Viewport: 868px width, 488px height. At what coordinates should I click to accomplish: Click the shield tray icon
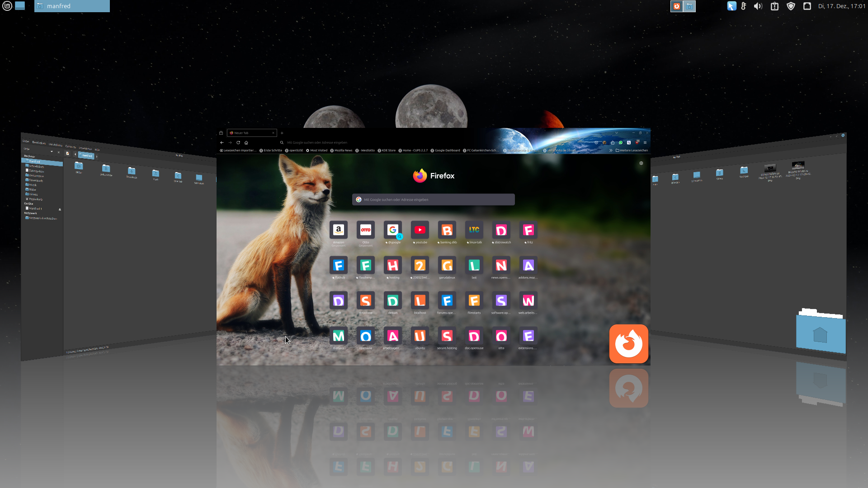pyautogui.click(x=791, y=6)
